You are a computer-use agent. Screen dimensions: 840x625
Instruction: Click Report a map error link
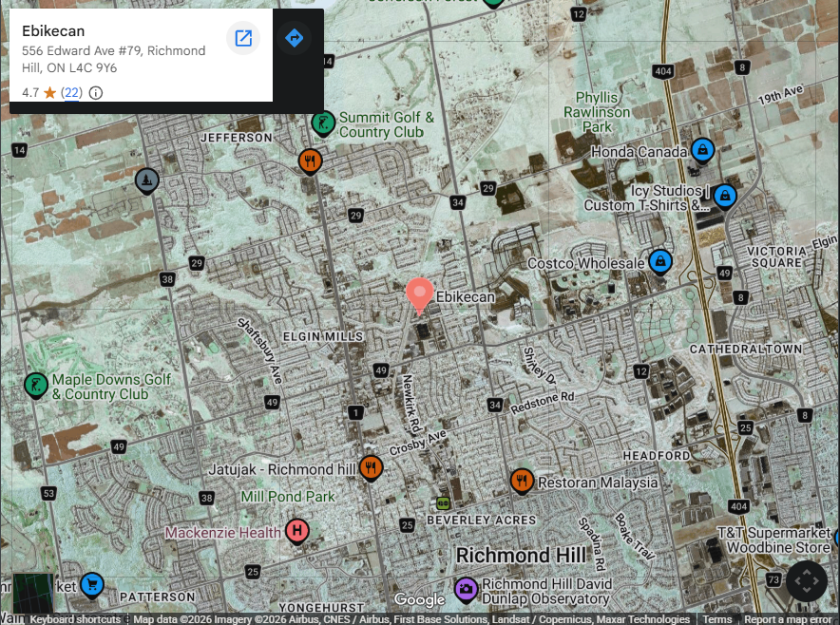[x=788, y=619]
